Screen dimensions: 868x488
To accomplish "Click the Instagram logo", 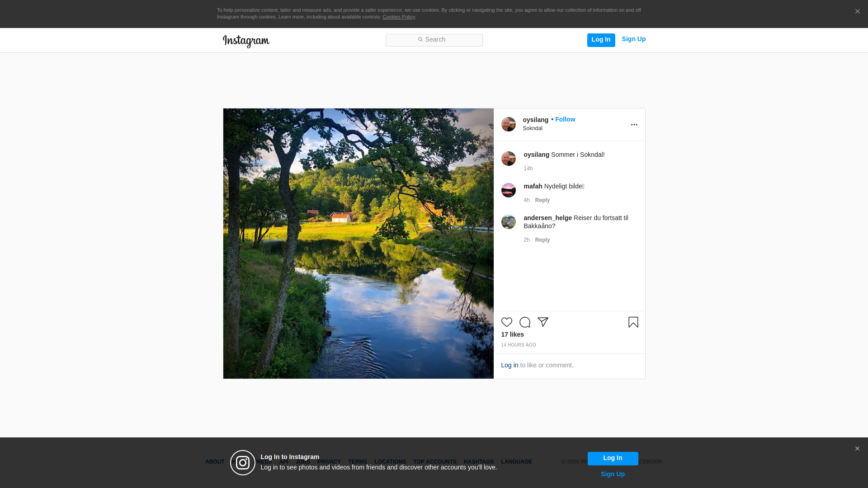I will pos(246,41).
